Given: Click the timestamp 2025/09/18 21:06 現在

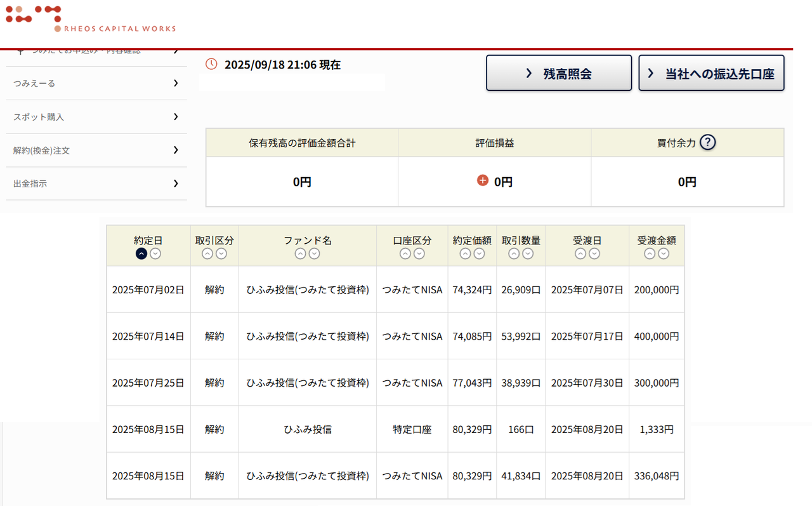Looking at the screenshot, I should (x=282, y=65).
